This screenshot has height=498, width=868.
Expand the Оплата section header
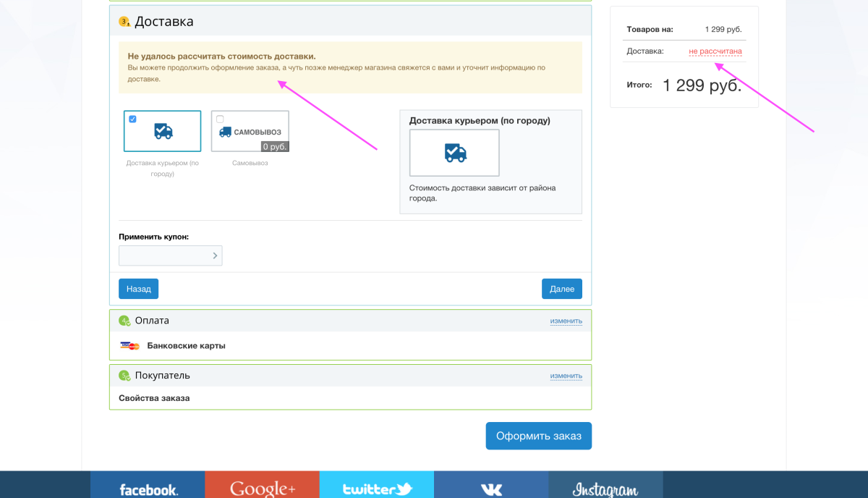pos(152,321)
